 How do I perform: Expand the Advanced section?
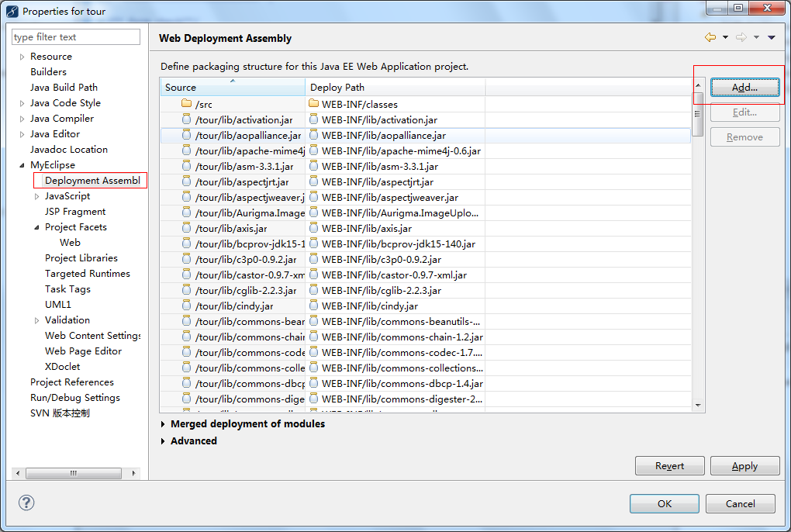click(x=164, y=441)
